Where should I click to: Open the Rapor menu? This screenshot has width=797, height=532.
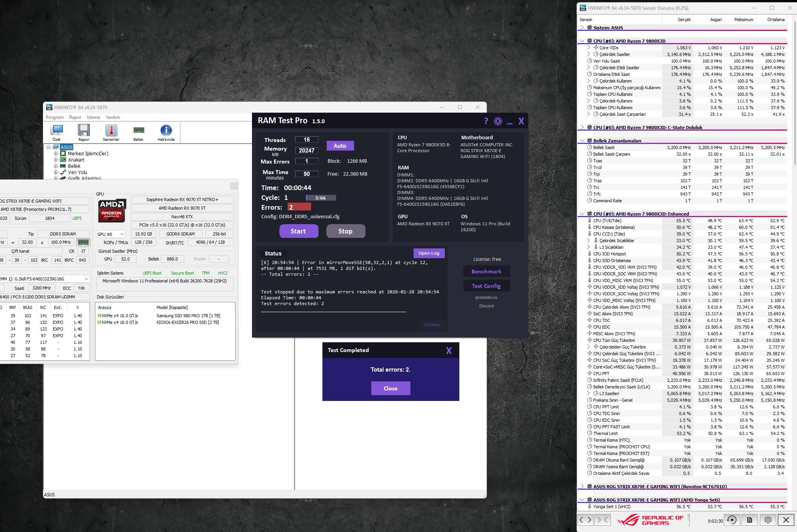(x=75, y=117)
